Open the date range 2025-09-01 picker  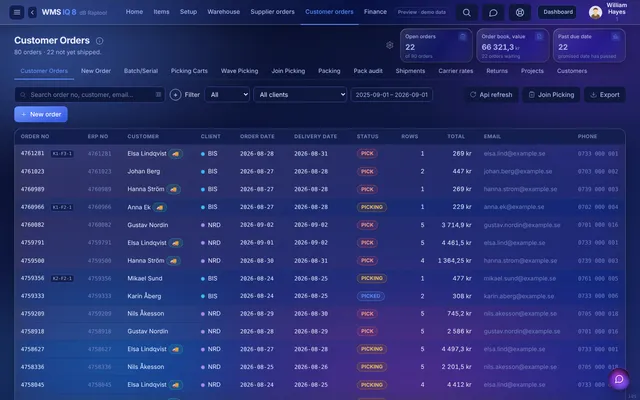pos(391,95)
